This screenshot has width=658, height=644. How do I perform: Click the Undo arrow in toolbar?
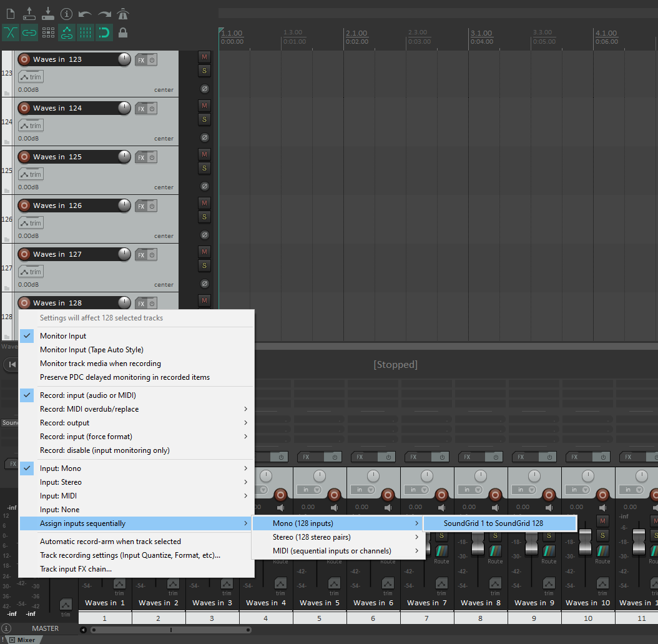click(86, 14)
